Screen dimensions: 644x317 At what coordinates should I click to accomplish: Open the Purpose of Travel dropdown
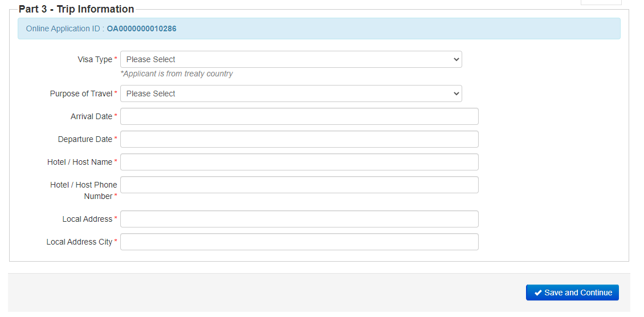click(291, 94)
